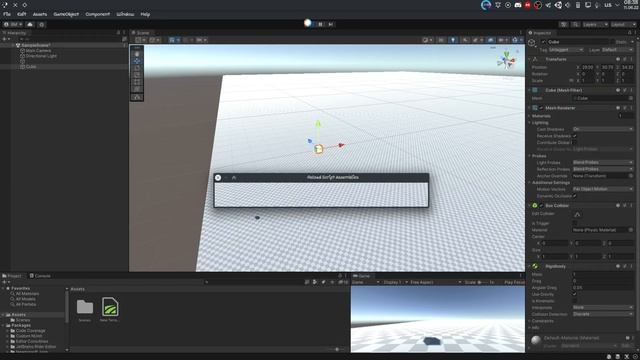Open the Window menu
The width and height of the screenshot is (640, 360).
tap(125, 14)
